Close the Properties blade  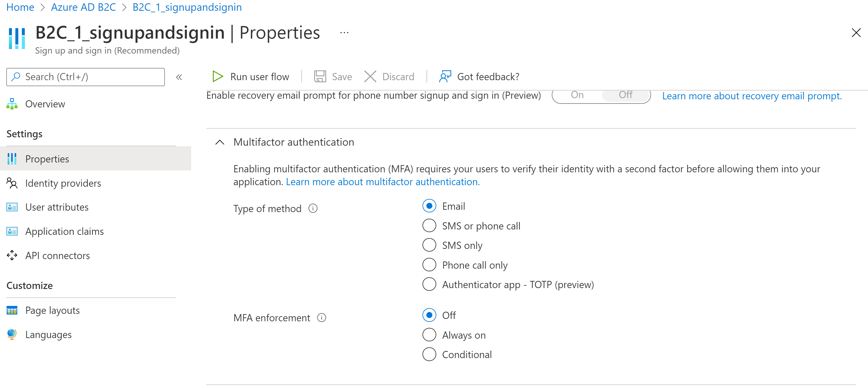[856, 33]
